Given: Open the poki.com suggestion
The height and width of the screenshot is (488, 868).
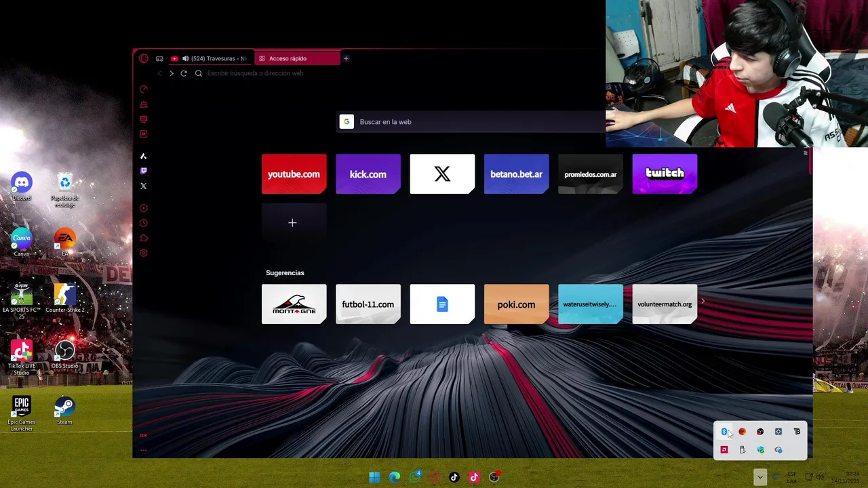Looking at the screenshot, I should coord(516,304).
